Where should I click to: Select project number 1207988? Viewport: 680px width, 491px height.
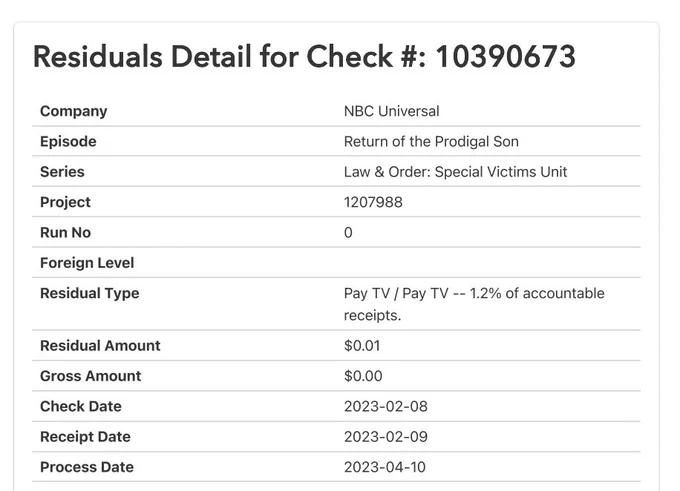[x=373, y=203]
